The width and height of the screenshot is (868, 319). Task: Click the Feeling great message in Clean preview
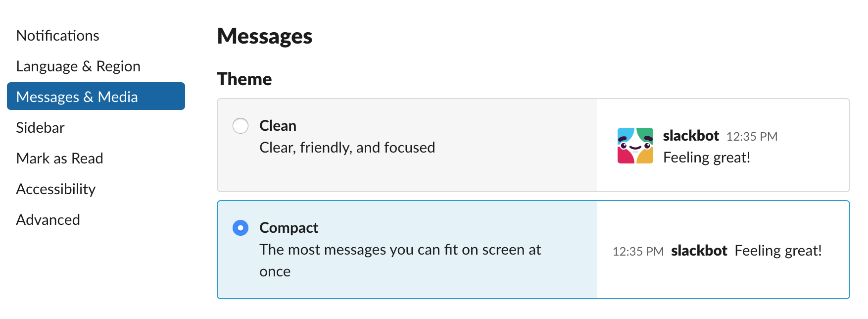[x=707, y=158]
